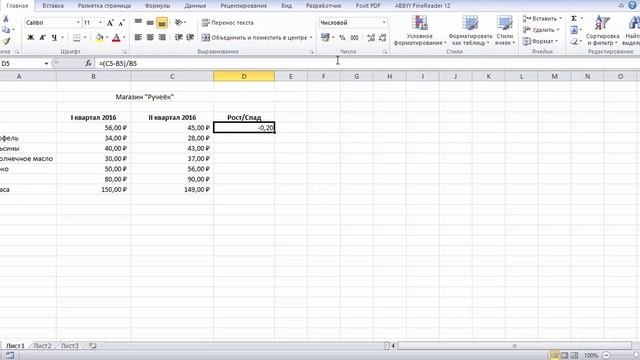Increase decimal places icon
This screenshot has height=360, width=640.
pyautogui.click(x=371, y=38)
